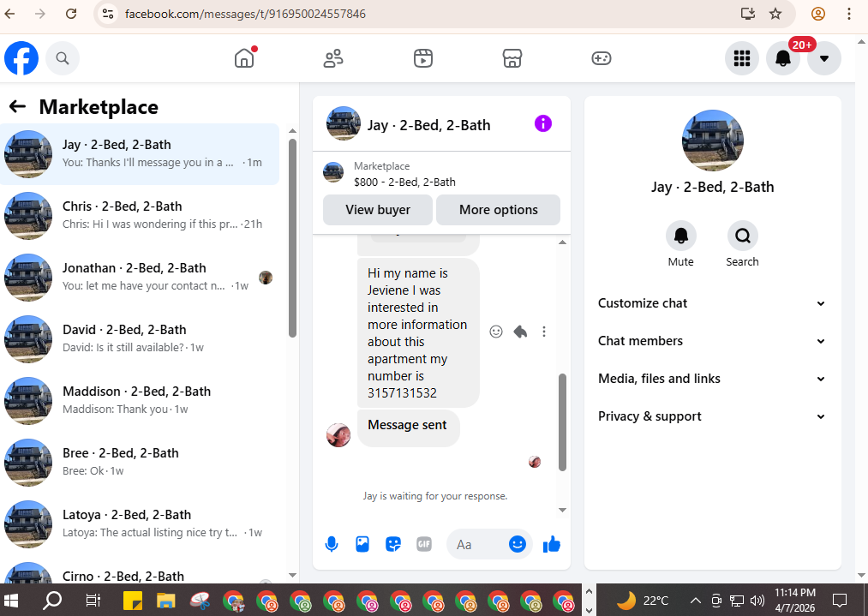
Task: Open Windows taskbar search
Action: 52,601
